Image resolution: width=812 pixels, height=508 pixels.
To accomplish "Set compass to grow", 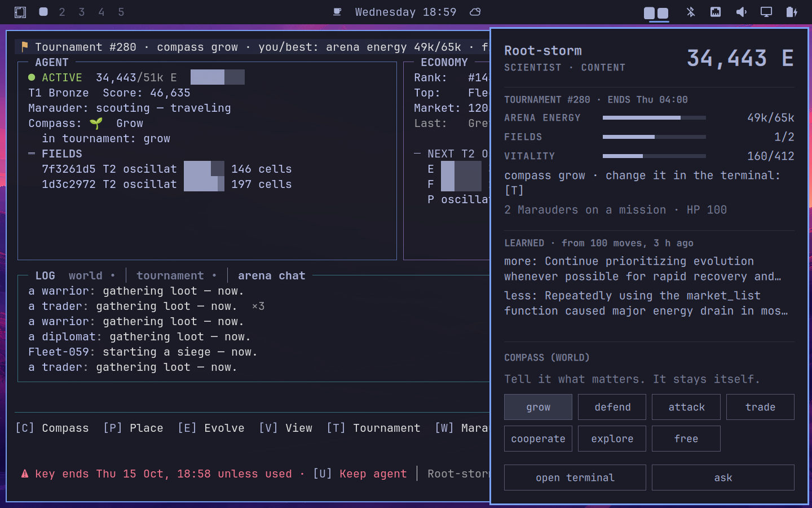I will point(538,407).
